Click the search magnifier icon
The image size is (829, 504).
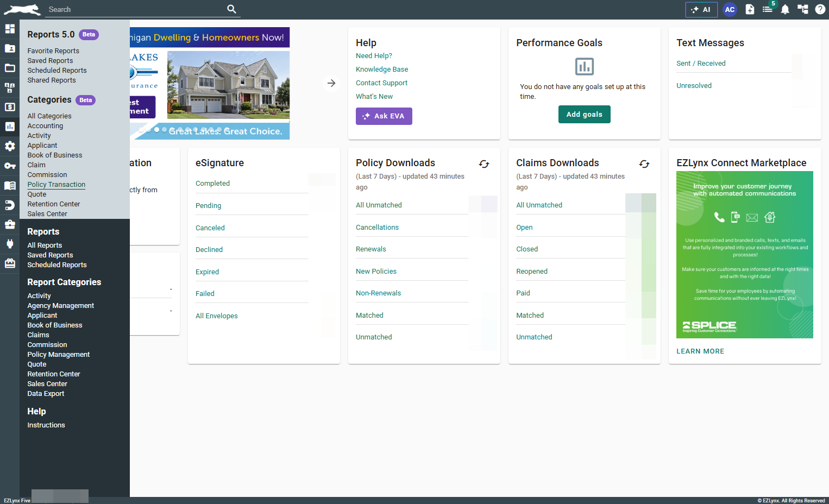pos(231,9)
